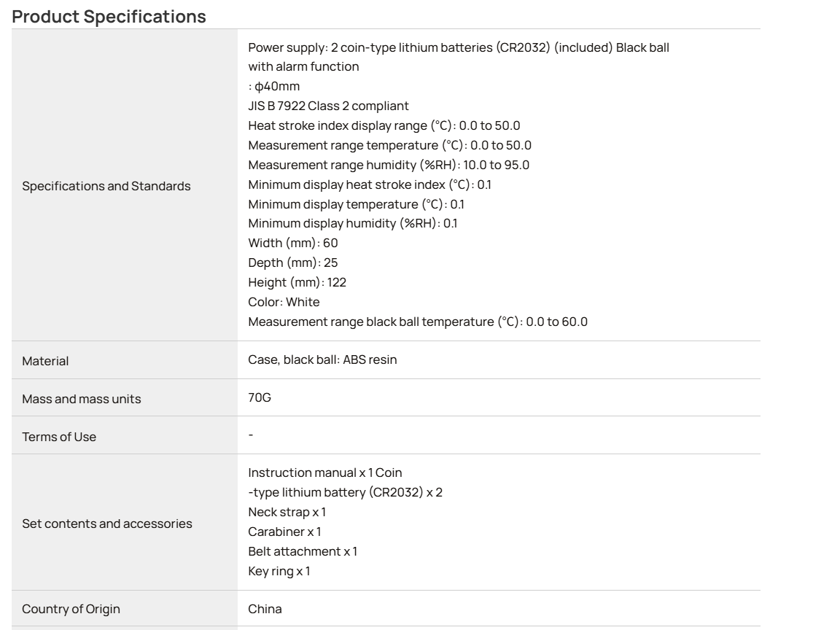Image resolution: width=840 pixels, height=630 pixels.
Task: Click the black ball temperature range line
Action: 418,322
